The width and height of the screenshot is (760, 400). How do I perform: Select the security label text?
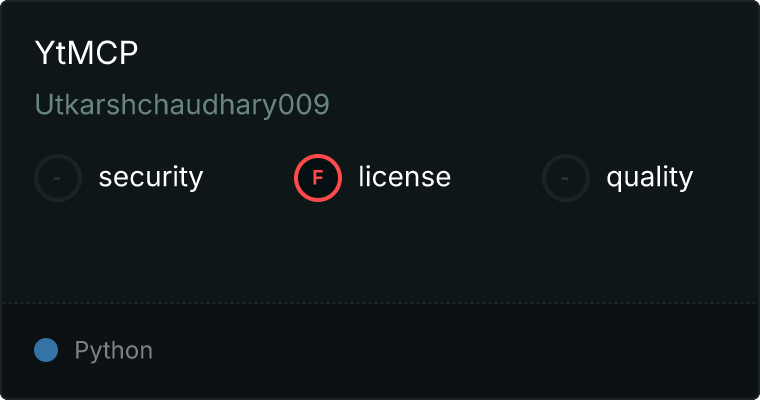tap(151, 177)
